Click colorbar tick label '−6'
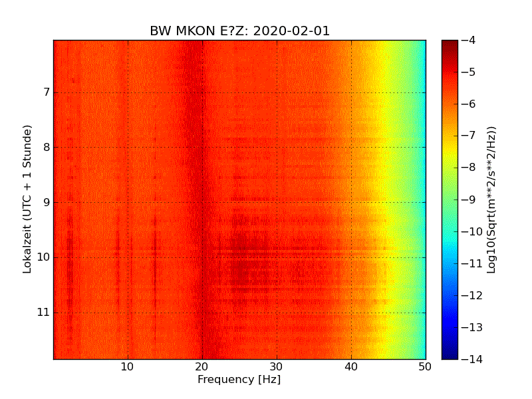This screenshot has width=532, height=399. 468,104
